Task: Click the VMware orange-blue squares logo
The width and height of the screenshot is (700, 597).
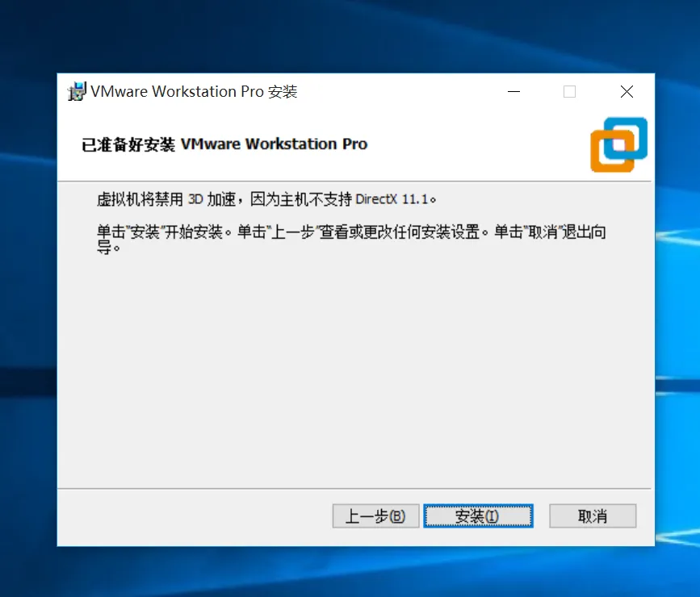Action: tap(618, 144)
